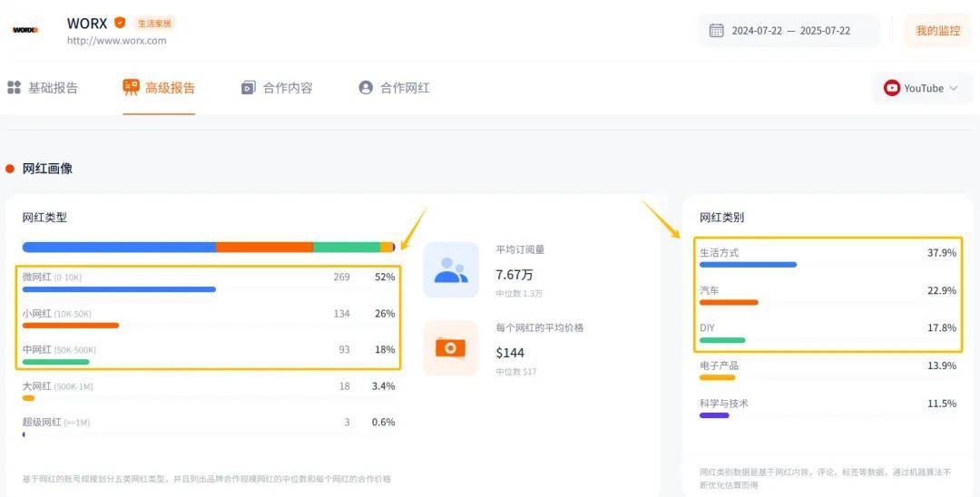The image size is (980, 497).
Task: Click the 我的监控 button
Action: coord(937,31)
